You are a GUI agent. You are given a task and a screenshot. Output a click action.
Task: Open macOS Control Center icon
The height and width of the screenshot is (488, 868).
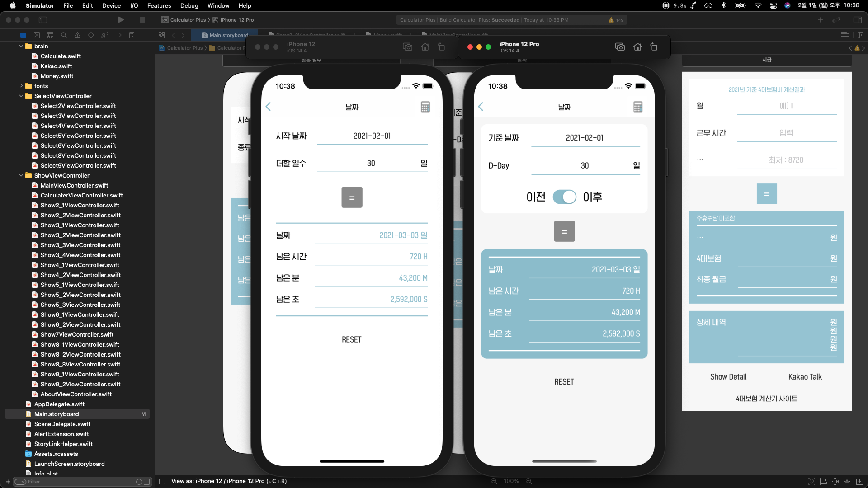click(774, 5)
